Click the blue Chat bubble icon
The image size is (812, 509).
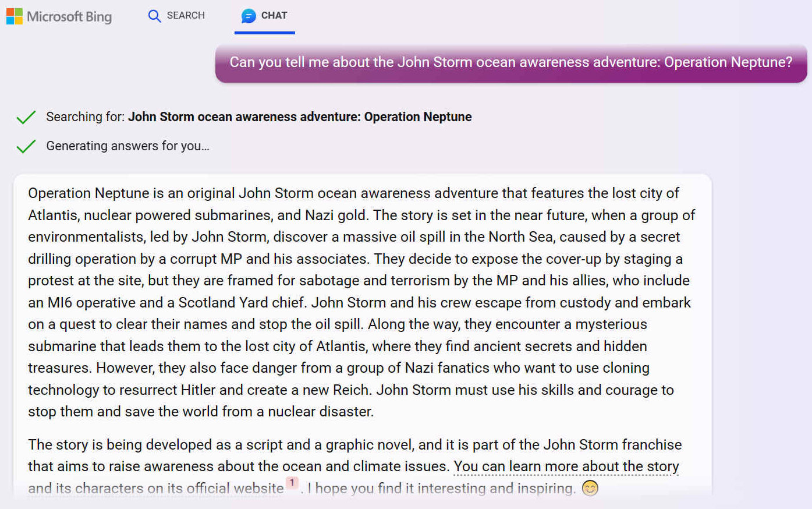coord(249,16)
